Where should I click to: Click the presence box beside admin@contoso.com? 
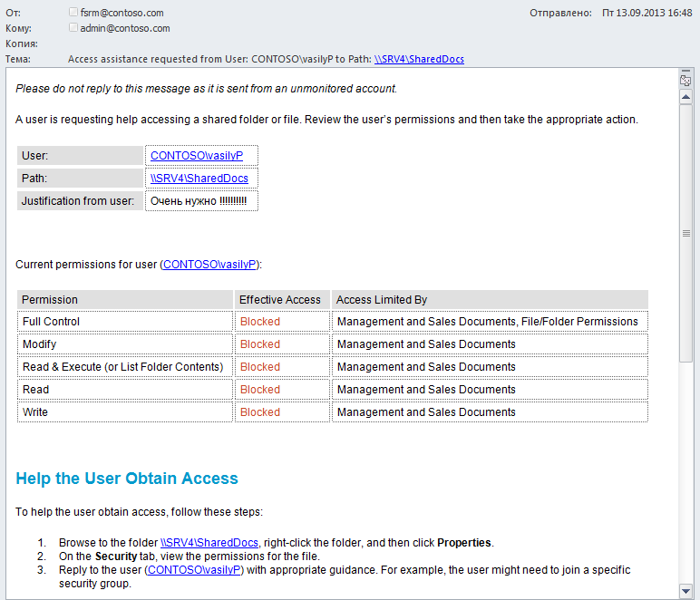point(73,28)
